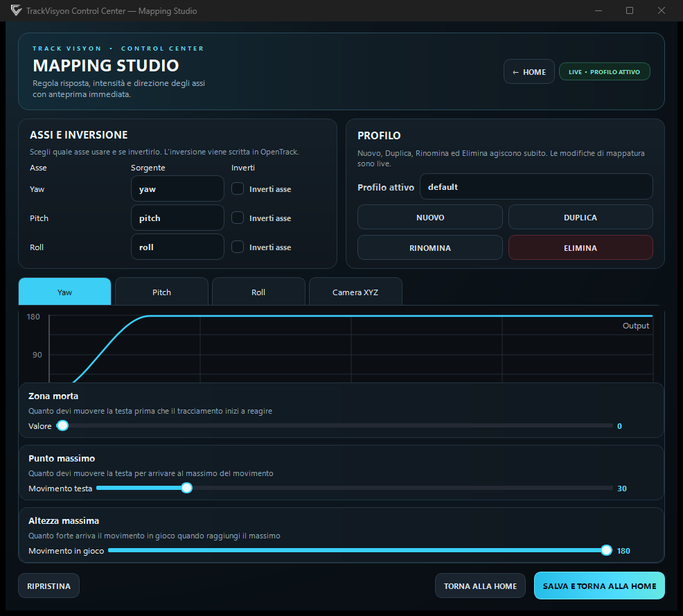Minimize the TrackVisyon window
Screen dimensions: 683x616
(x=598, y=10)
